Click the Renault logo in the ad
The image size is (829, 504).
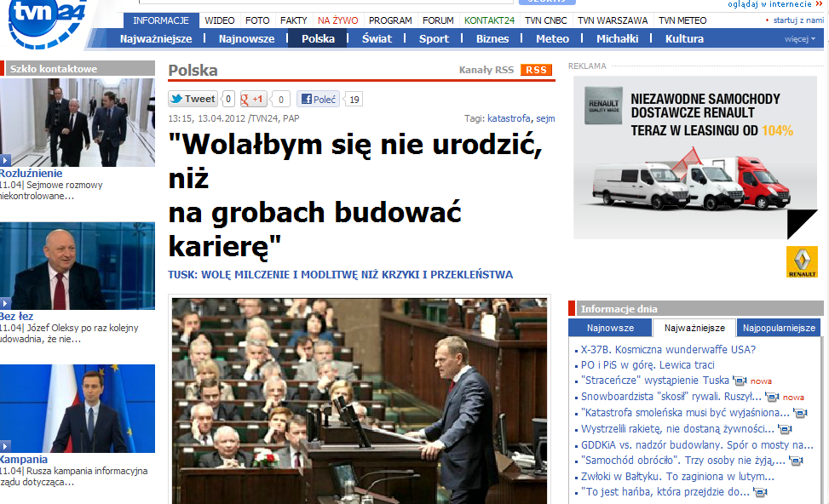pyautogui.click(x=802, y=262)
